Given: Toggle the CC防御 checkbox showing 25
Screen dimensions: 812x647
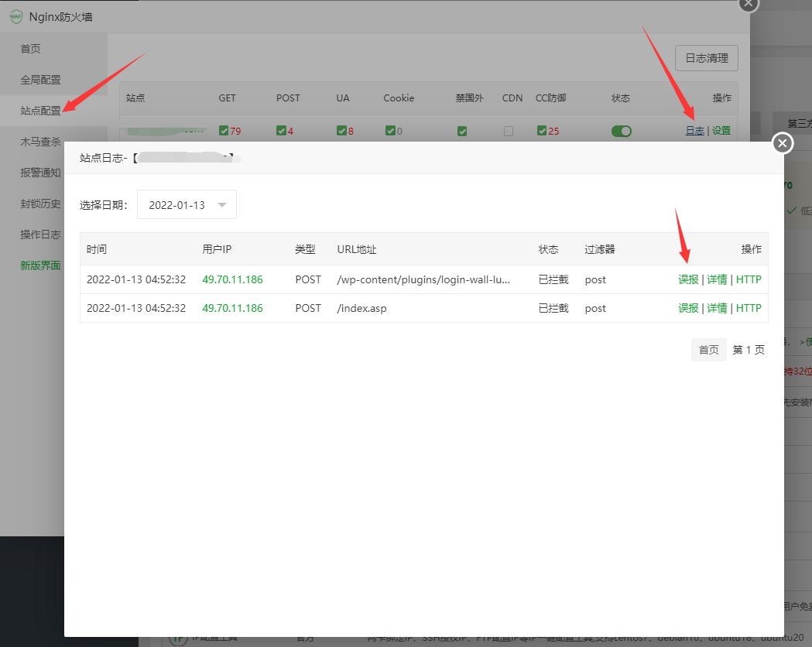Looking at the screenshot, I should (542, 131).
